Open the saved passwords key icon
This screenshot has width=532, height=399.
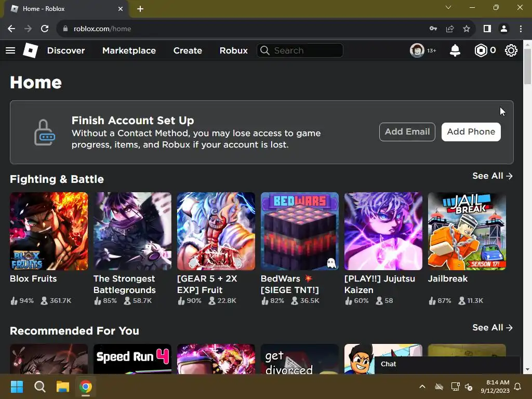tap(433, 29)
